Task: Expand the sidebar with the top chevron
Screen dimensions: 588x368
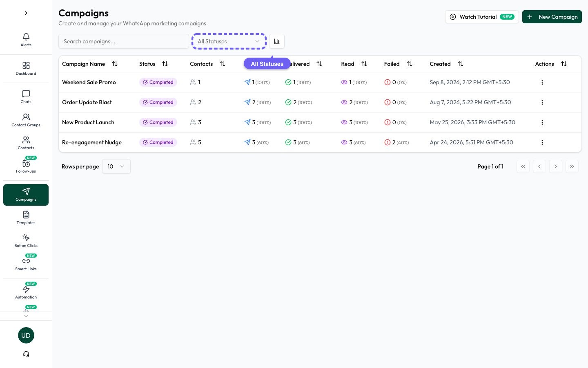Action: [26, 13]
